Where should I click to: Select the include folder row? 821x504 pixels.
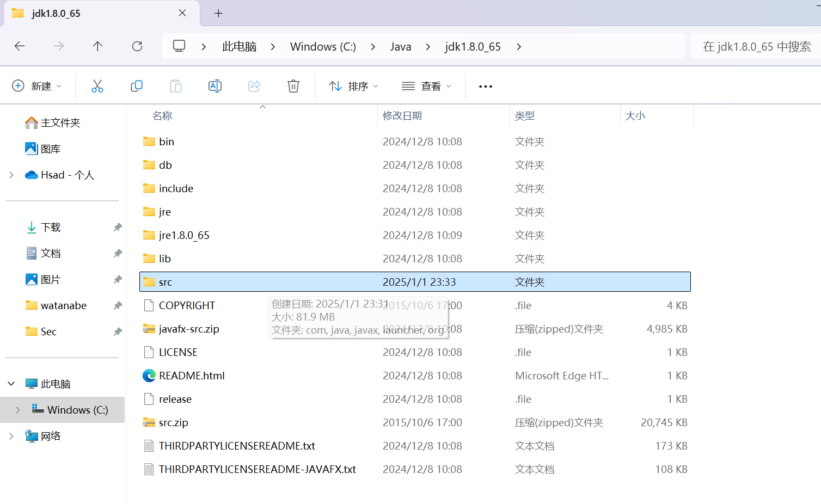(x=415, y=188)
